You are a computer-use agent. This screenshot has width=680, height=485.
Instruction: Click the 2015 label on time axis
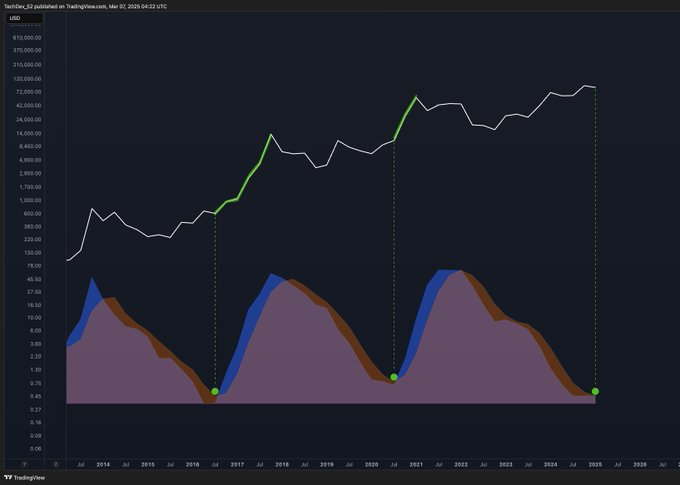click(x=148, y=464)
